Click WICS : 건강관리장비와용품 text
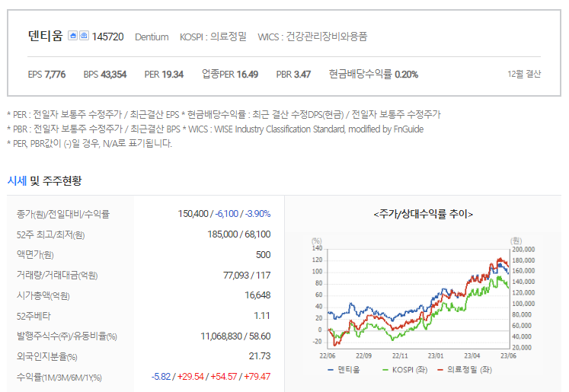 (x=312, y=37)
